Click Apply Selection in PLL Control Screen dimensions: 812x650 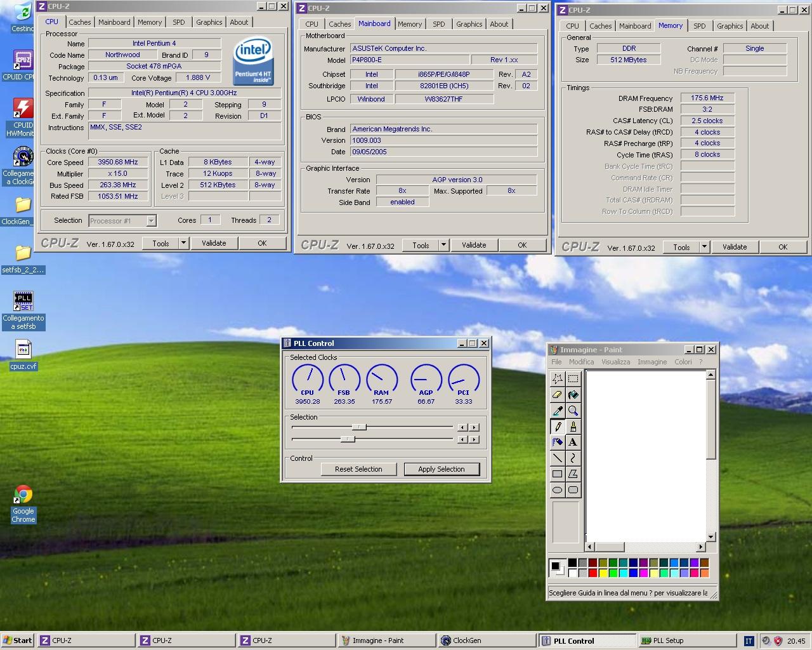point(442,469)
